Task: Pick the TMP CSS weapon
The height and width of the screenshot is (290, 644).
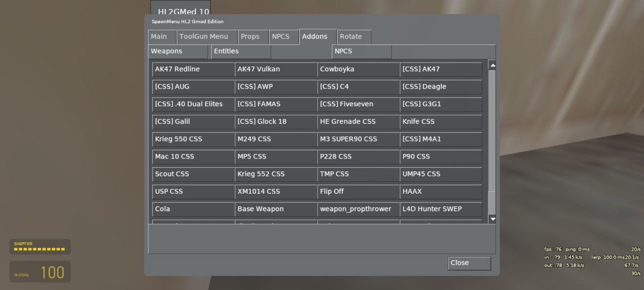Action: [358, 174]
